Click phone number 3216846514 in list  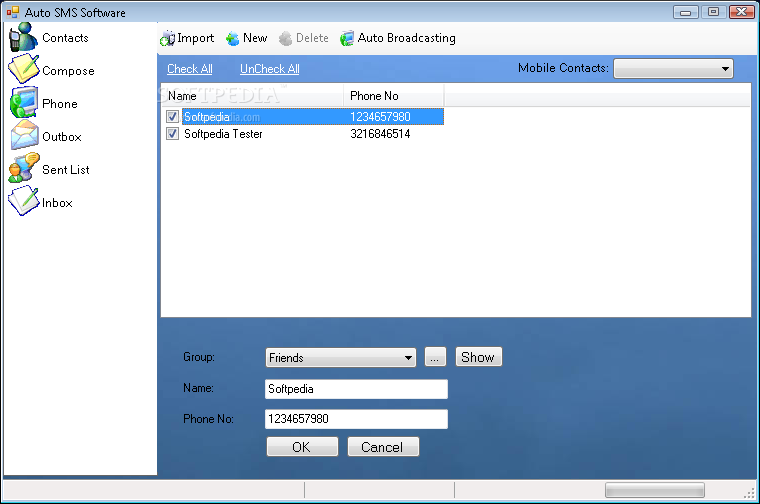380,134
